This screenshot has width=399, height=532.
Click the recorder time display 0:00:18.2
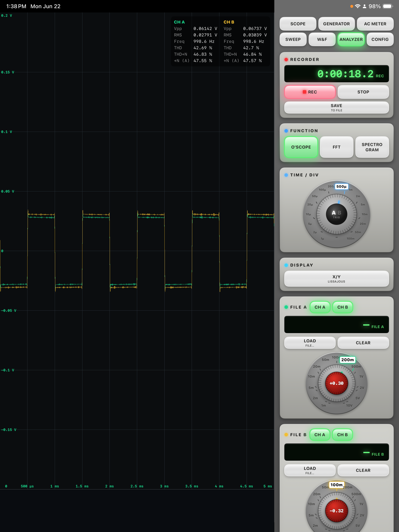(336, 74)
